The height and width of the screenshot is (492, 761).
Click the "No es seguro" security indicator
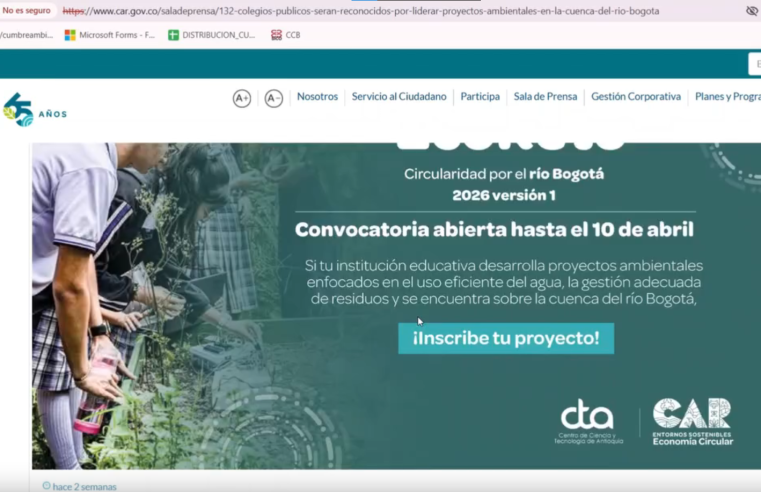(26, 10)
